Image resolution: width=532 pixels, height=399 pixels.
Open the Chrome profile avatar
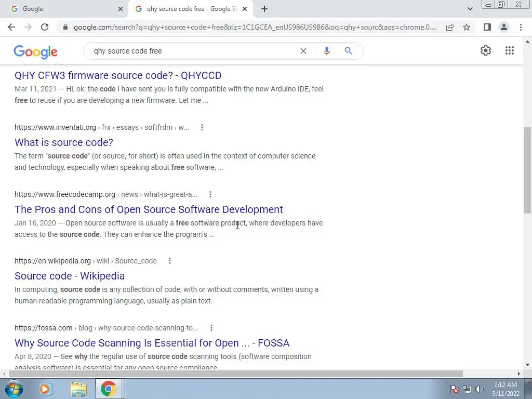504,27
